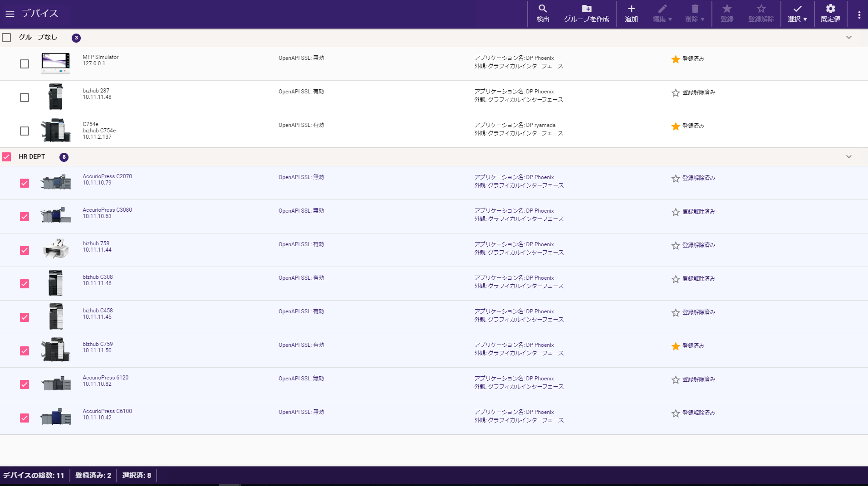This screenshot has height=486, width=868.
Task: Select the 'bizhub C759' device name
Action: coord(98,344)
